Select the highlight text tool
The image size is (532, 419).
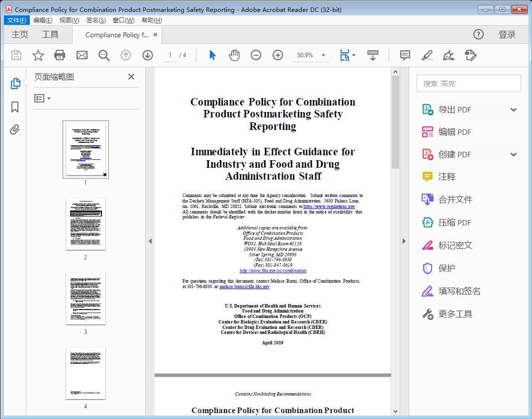(x=427, y=55)
